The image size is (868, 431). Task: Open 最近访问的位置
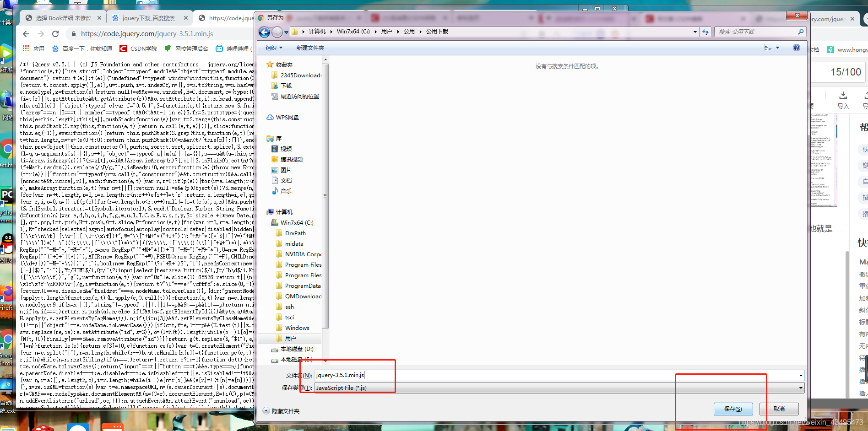299,97
